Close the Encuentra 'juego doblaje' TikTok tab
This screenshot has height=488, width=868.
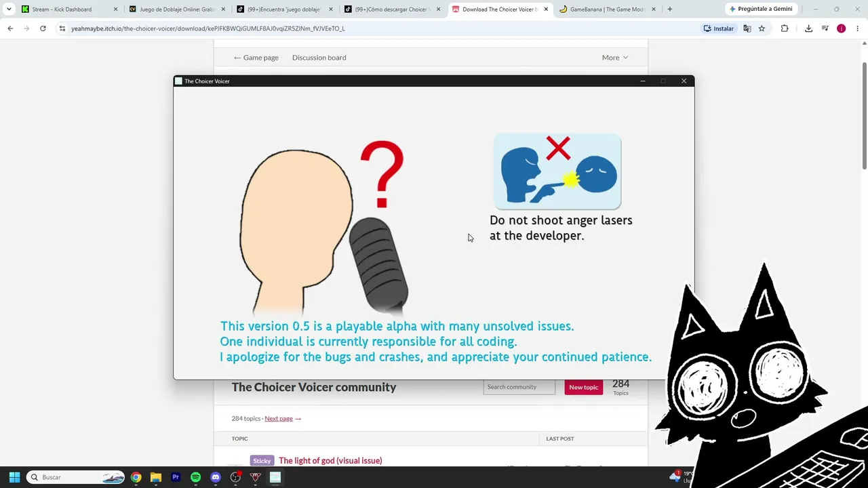point(331,9)
